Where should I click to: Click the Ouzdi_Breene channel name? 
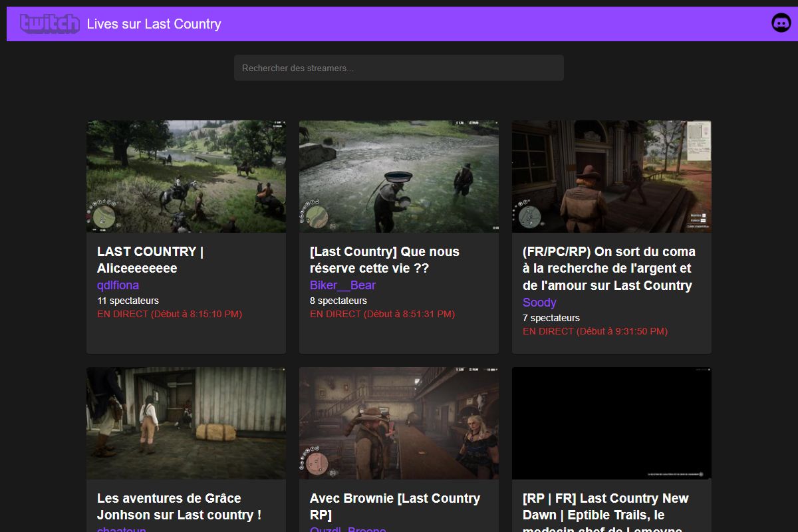tap(348, 529)
